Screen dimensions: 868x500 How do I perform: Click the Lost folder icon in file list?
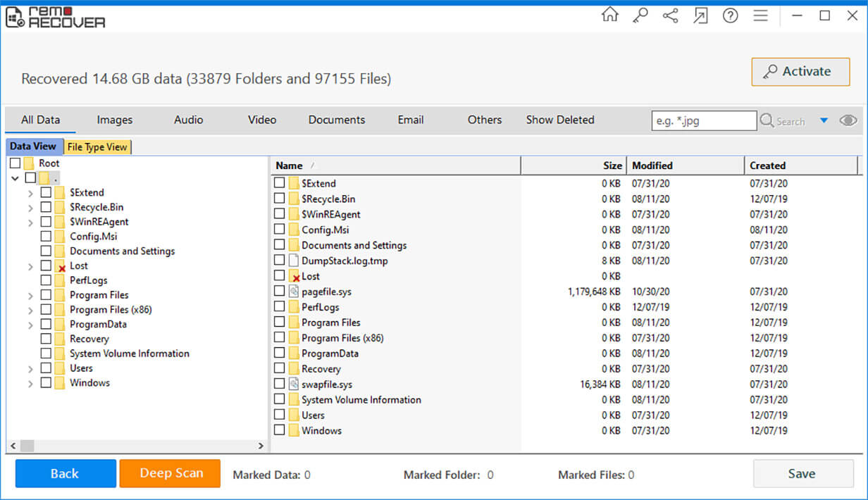pos(294,276)
